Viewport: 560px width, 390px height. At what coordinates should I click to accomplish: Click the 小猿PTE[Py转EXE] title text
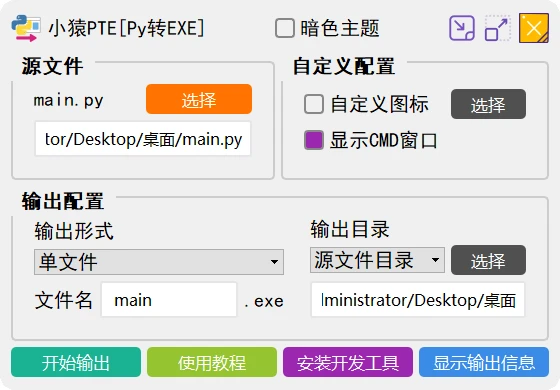click(x=126, y=29)
